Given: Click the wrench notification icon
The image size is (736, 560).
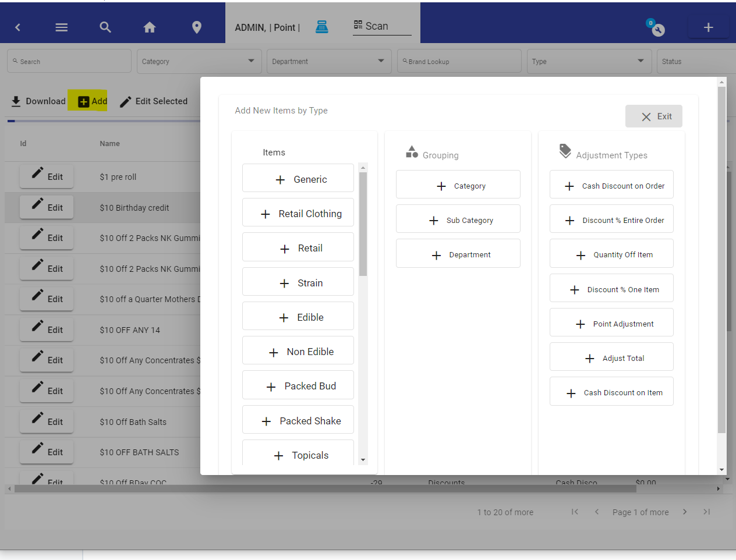Looking at the screenshot, I should click(x=656, y=28).
